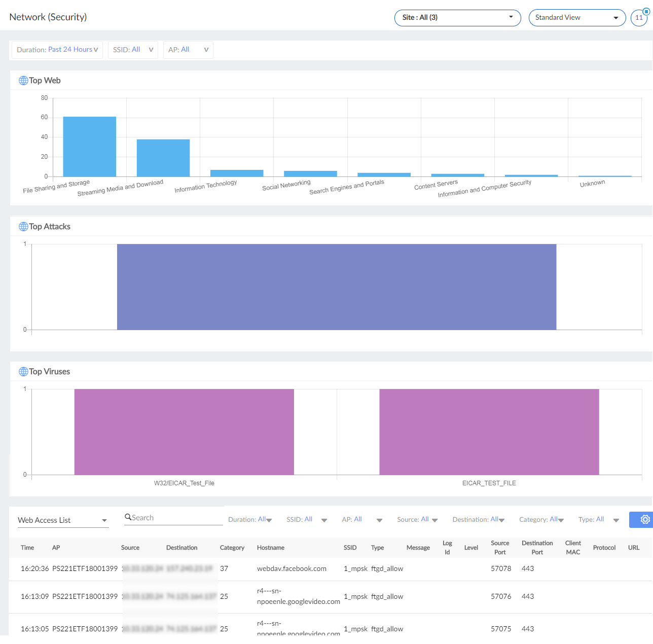653x644 pixels.
Task: Click the search magnifier in Web Access List
Action: (x=127, y=517)
